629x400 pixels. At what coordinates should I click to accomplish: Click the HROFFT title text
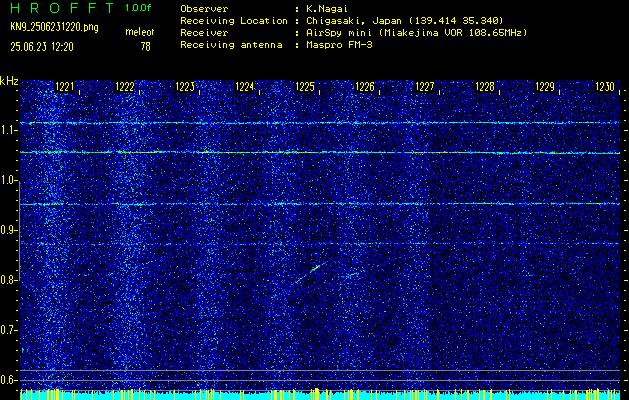coord(62,8)
